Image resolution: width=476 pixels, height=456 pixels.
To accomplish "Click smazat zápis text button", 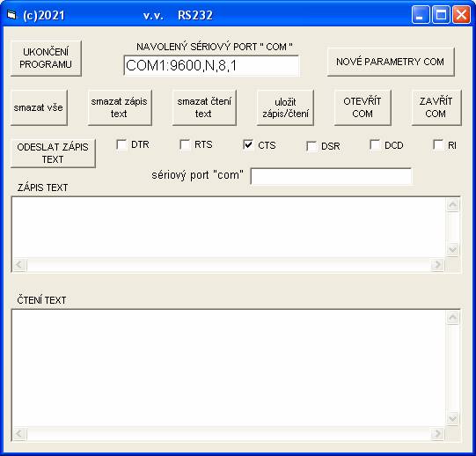I will pyautogui.click(x=120, y=107).
